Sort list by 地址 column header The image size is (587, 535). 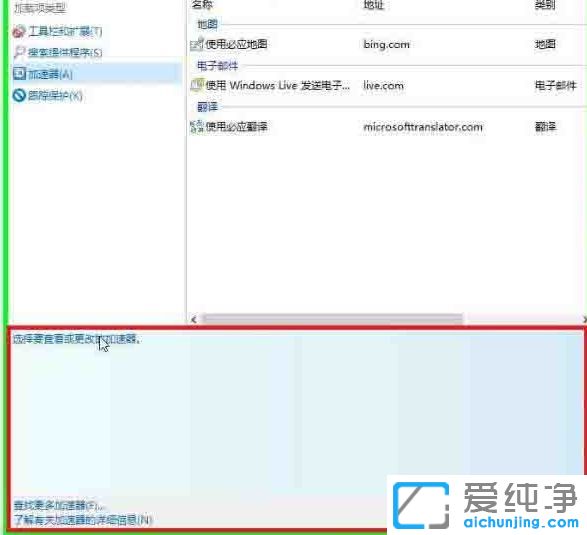click(x=374, y=4)
